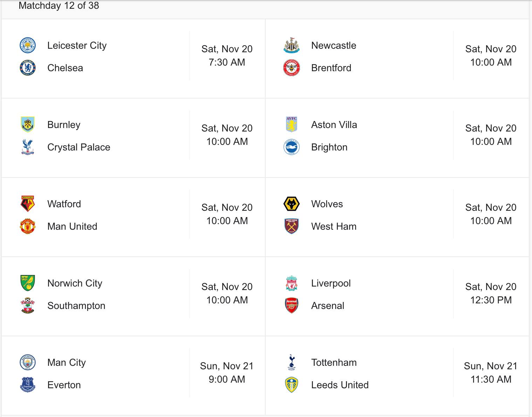The height and width of the screenshot is (417, 532).
Task: Click the Chelsea club badge
Action: click(27, 68)
